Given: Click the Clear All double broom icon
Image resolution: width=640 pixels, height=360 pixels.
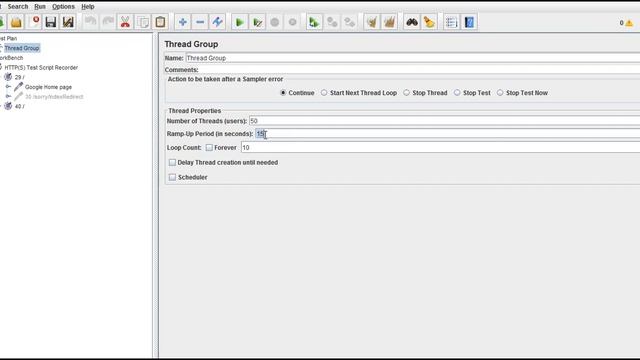Looking at the screenshot, I should [389, 22].
